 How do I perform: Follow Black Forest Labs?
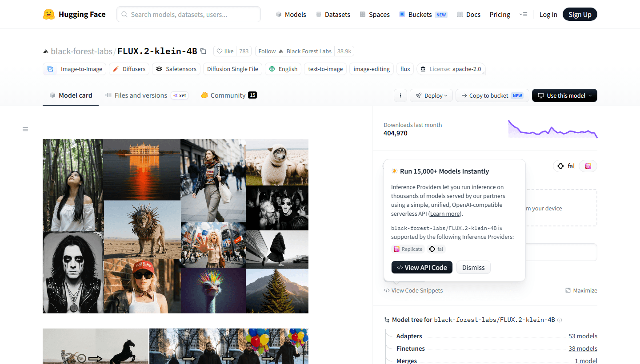coord(295,51)
